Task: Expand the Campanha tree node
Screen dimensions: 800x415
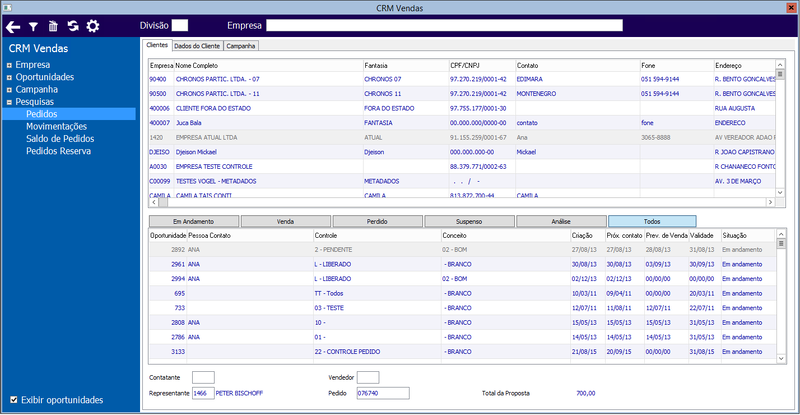Action: click(9, 90)
